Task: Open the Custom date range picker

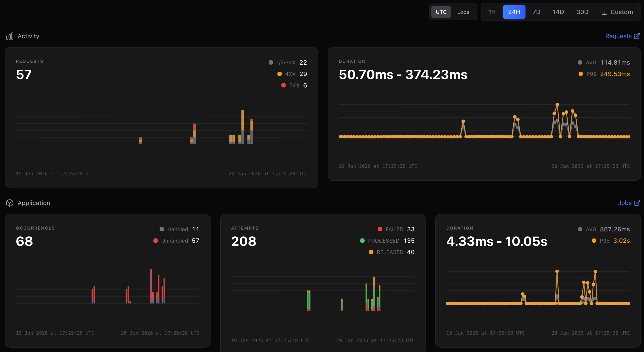Action: [x=617, y=12]
